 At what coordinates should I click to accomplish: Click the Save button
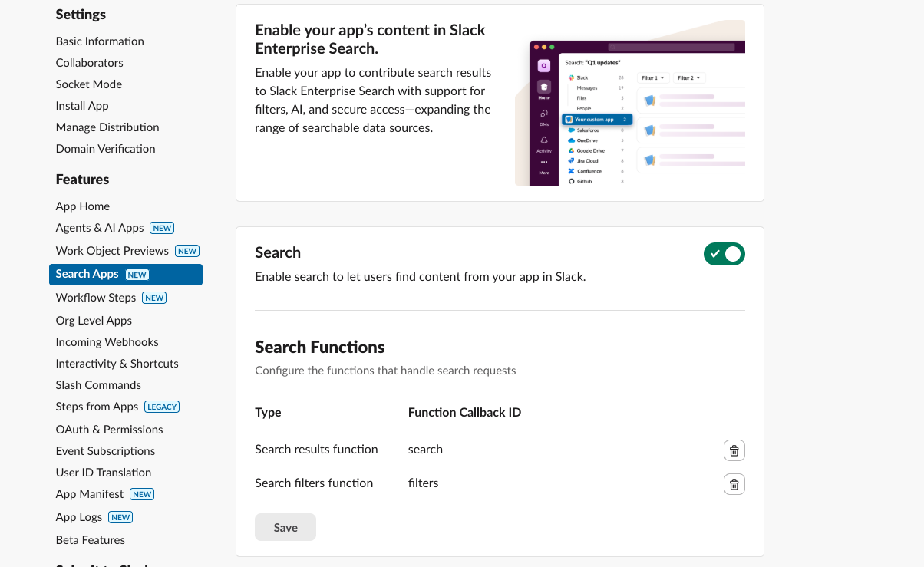(285, 527)
